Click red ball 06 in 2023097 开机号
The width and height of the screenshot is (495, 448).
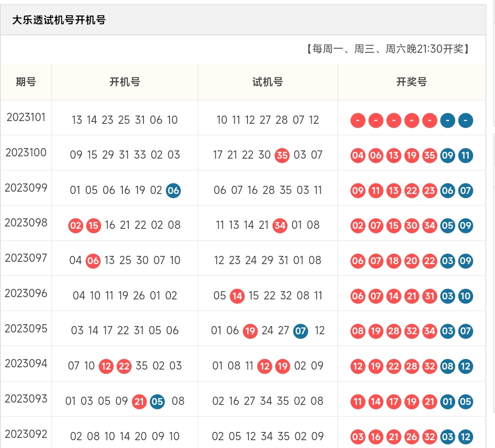pos(93,261)
